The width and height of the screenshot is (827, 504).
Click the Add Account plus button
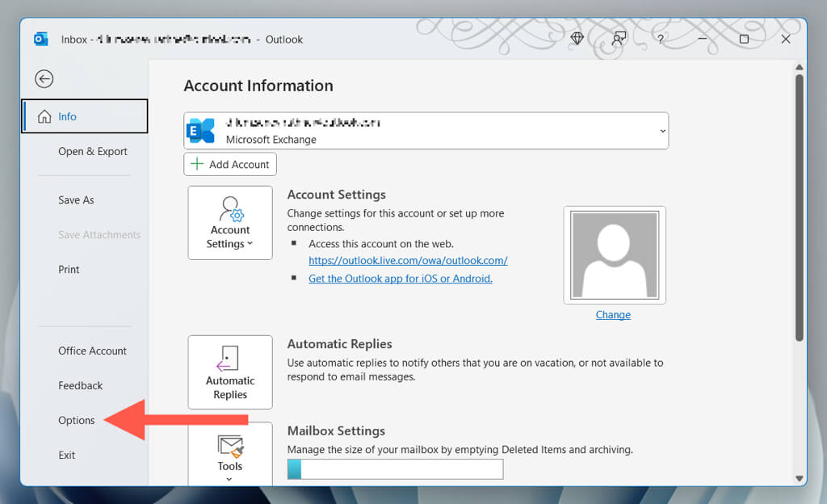230,164
